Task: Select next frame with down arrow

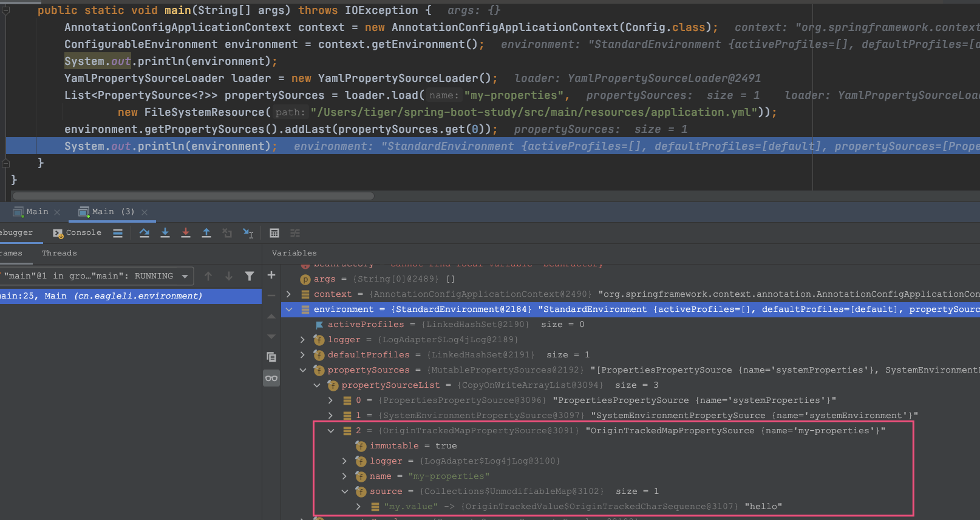Action: point(229,276)
